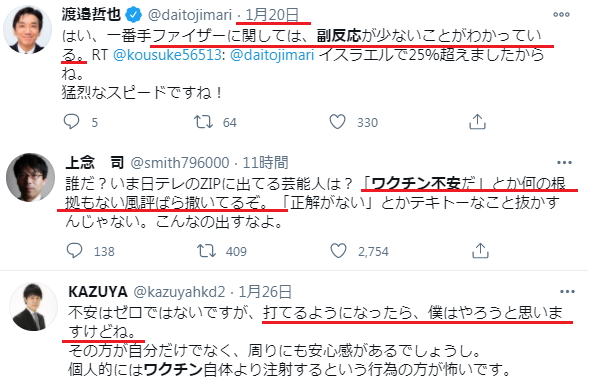Open KAZUYA profile picture
601x387 pixels.
(x=33, y=307)
